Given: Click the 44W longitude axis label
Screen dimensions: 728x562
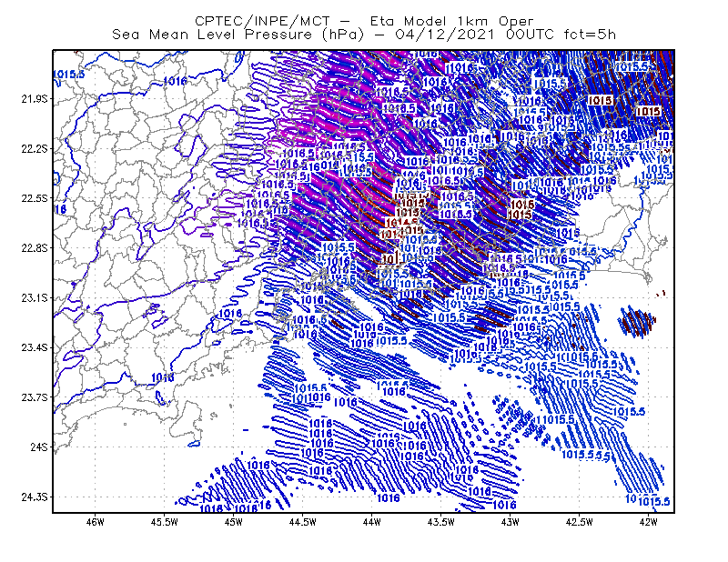Looking at the screenshot, I should [372, 522].
